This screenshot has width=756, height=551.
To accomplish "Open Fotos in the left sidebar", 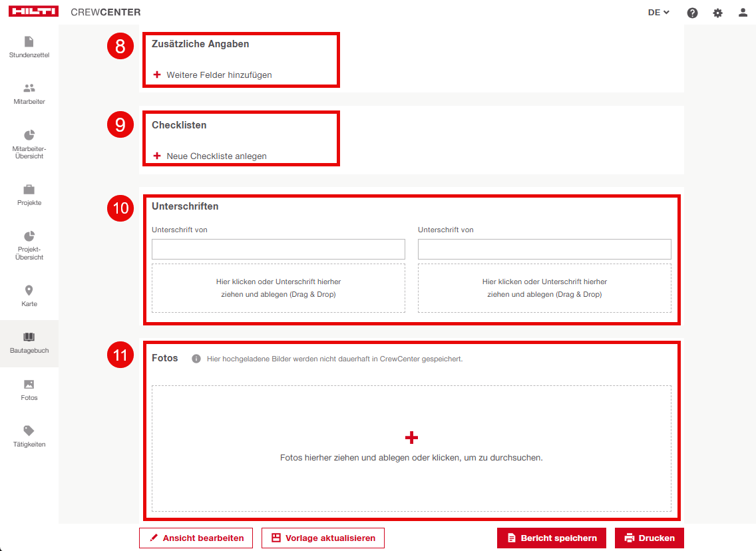I will (29, 385).
